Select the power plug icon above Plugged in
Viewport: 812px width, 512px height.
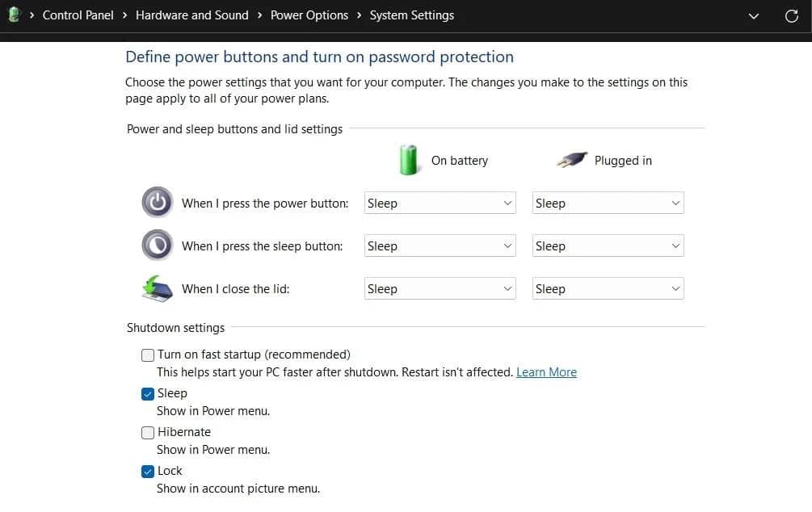(572, 159)
